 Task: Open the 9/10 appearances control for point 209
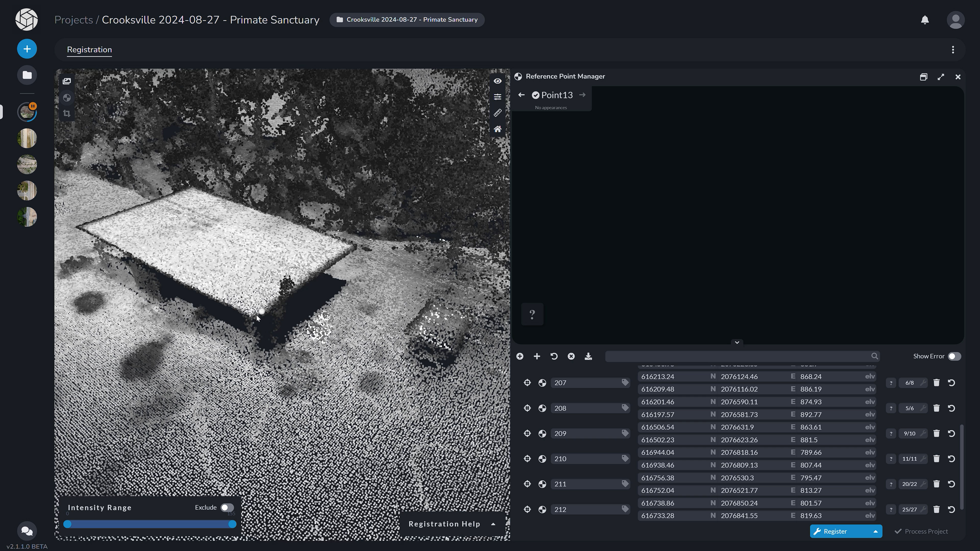[x=913, y=433]
